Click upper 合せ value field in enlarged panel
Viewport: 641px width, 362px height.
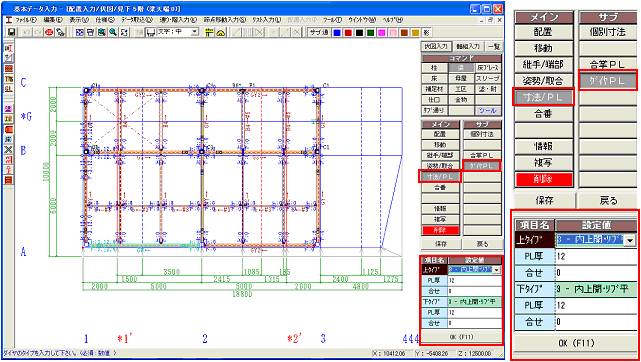tap(596, 273)
